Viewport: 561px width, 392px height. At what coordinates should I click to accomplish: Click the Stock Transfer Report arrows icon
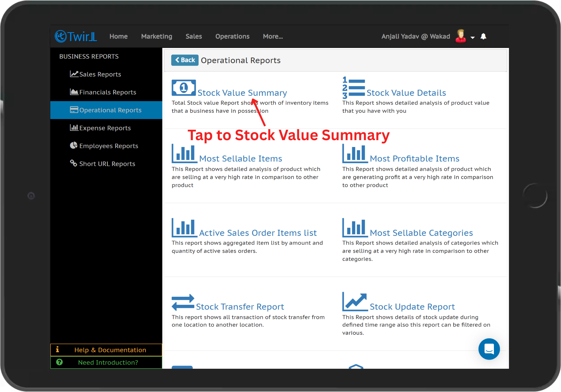183,302
